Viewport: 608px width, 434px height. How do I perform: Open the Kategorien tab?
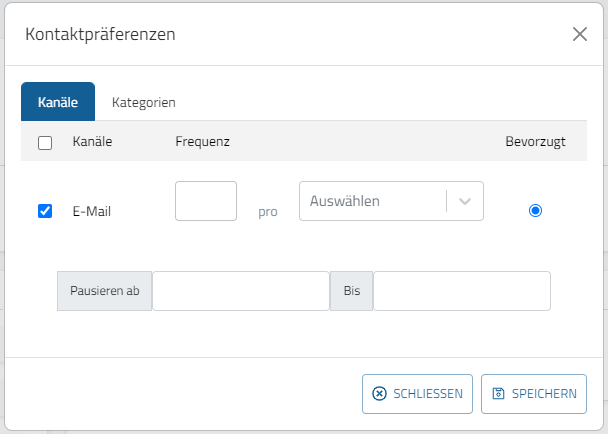(144, 102)
